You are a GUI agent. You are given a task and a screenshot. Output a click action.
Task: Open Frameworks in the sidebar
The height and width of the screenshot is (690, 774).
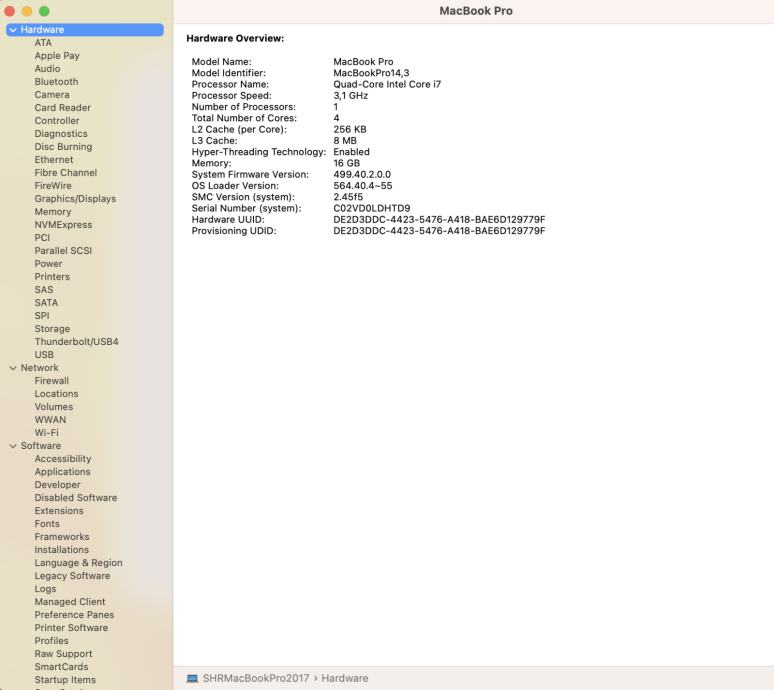(x=62, y=537)
